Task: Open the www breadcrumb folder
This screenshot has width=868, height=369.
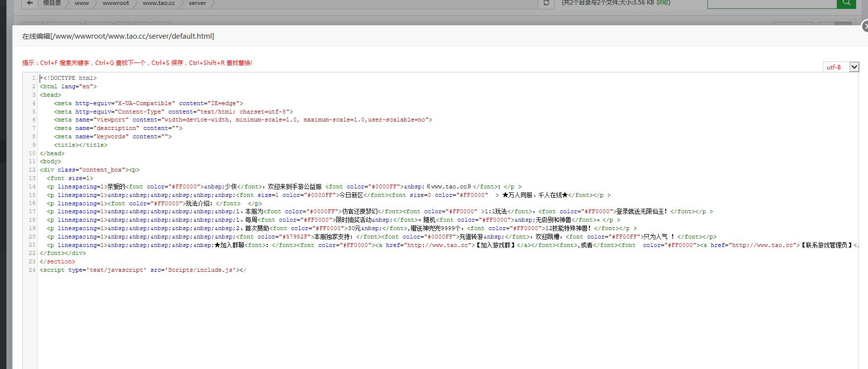Action: (82, 3)
